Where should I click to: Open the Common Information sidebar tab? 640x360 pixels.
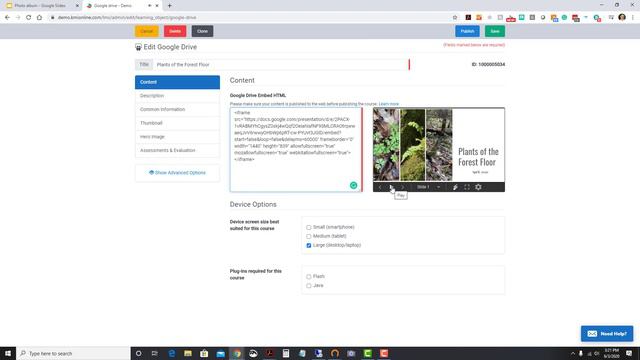point(177,109)
